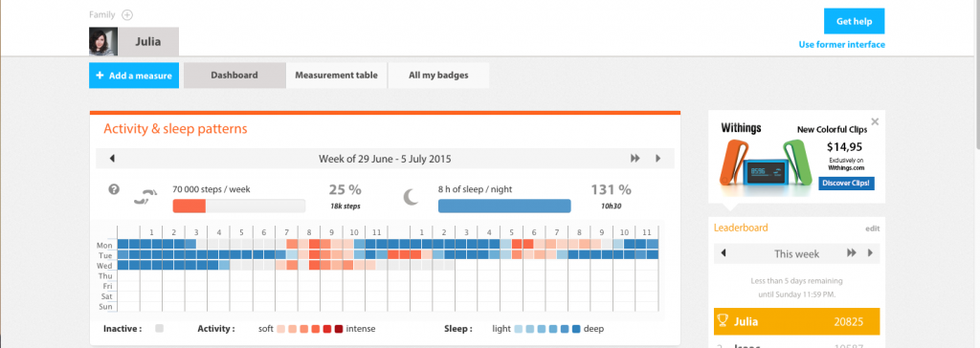Click the footsteps activity icon
Viewport: 980px width, 348px height.
146,199
